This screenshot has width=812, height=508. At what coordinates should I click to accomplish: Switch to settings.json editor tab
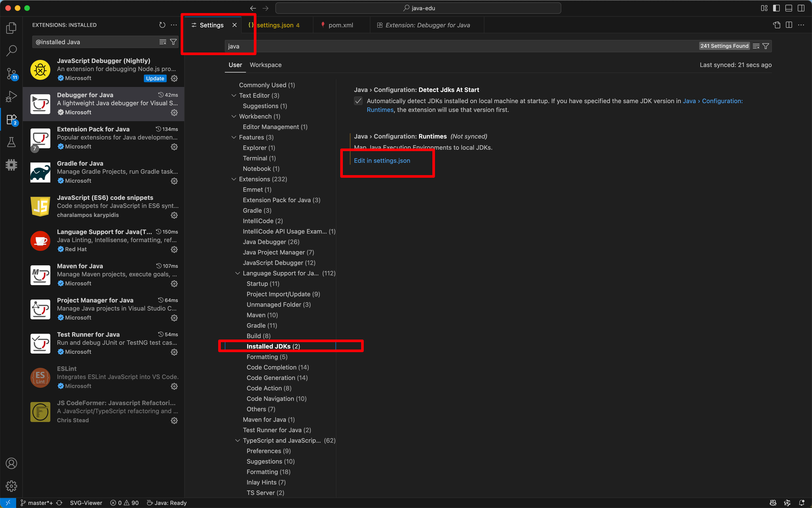[277, 25]
